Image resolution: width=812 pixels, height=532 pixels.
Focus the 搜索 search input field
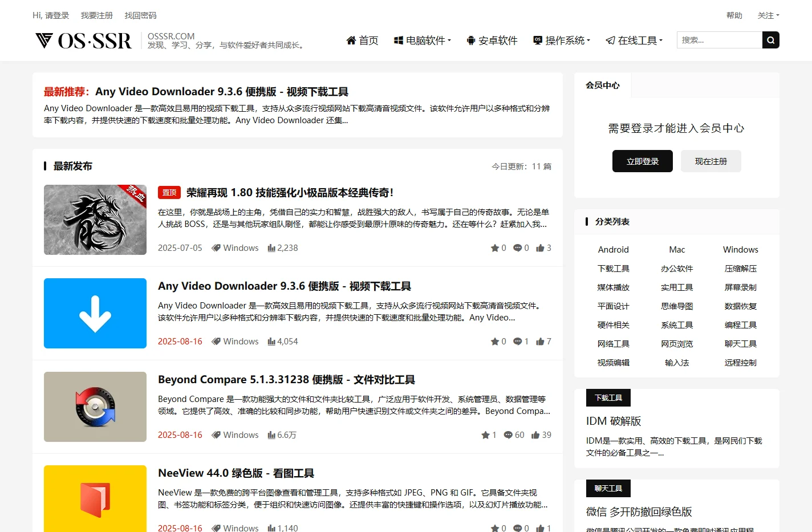click(x=720, y=40)
